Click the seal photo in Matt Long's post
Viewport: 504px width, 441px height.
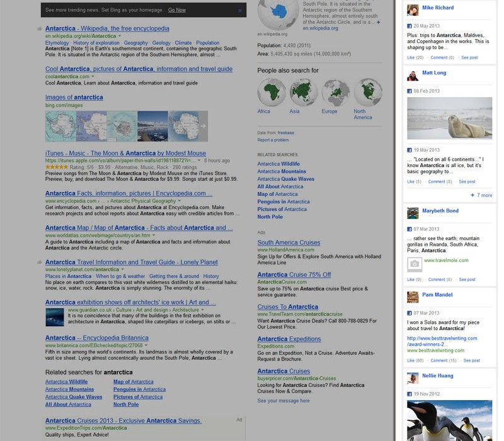[449, 118]
